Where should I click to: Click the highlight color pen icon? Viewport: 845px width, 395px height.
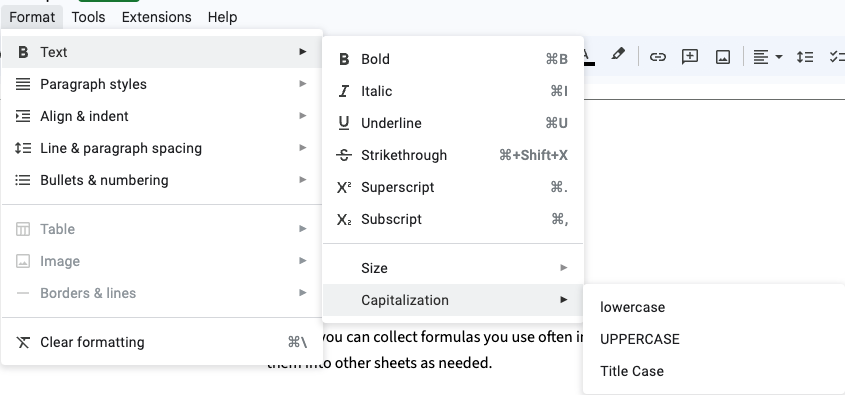(618, 54)
